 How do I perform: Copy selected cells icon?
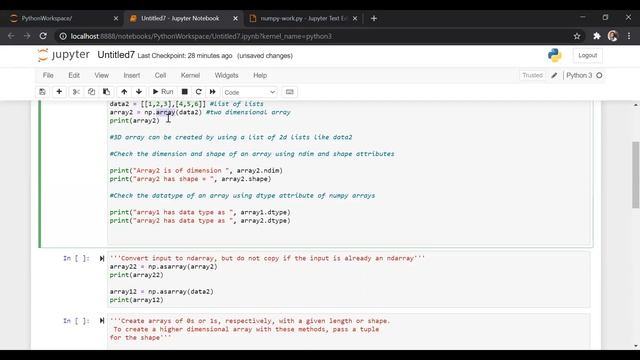[91, 92]
